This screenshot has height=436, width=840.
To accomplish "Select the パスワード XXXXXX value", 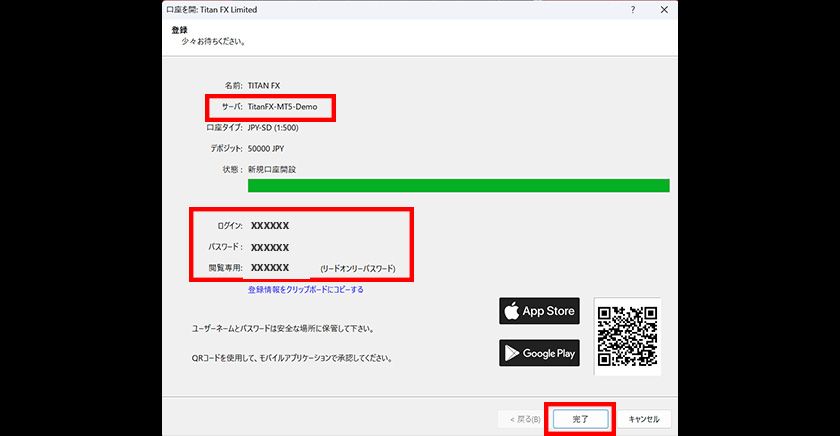I will [270, 247].
